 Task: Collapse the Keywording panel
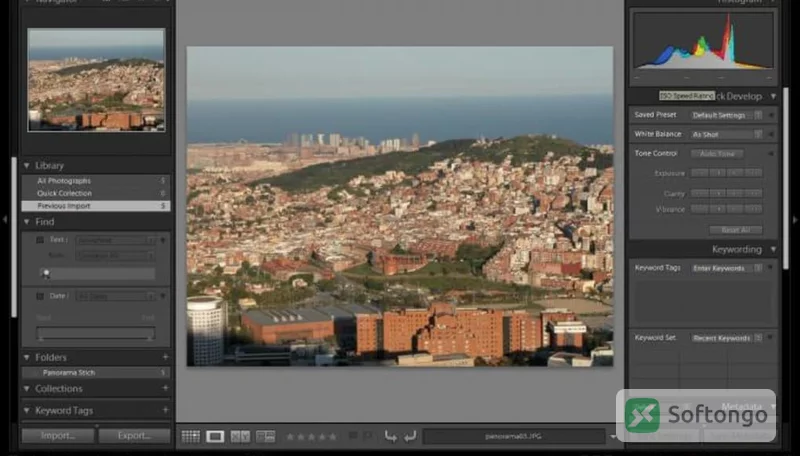(x=773, y=249)
